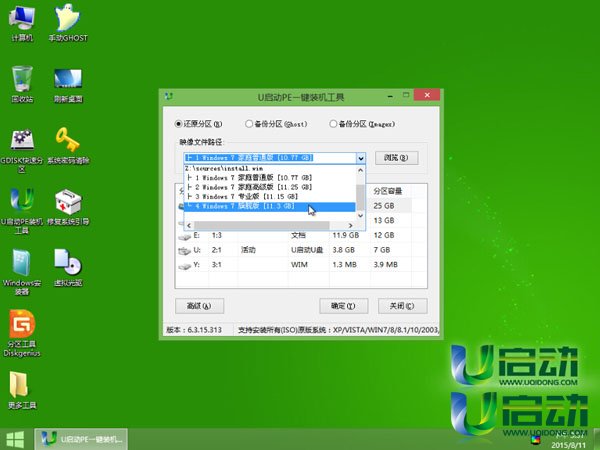Open 分区工具 Diskgenius desktop icon
The width and height of the screenshot is (600, 450).
(22, 333)
